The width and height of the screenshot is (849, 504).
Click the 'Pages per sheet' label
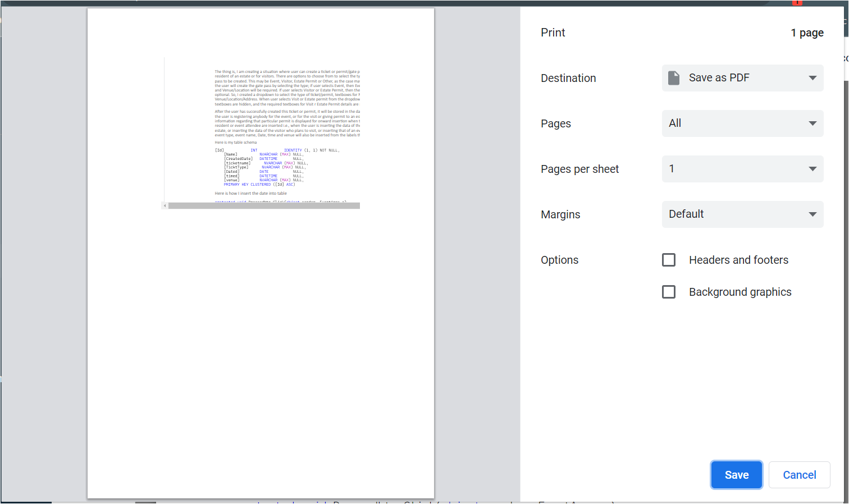pyautogui.click(x=579, y=169)
